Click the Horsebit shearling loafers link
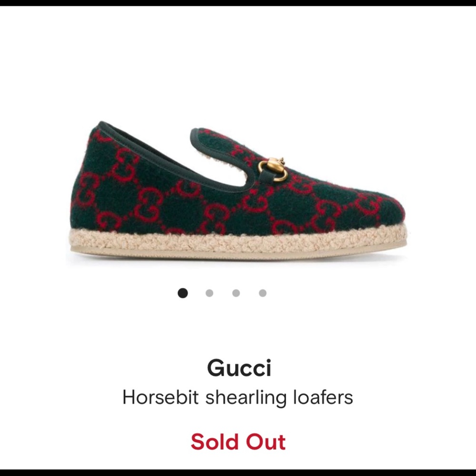 [238, 397]
